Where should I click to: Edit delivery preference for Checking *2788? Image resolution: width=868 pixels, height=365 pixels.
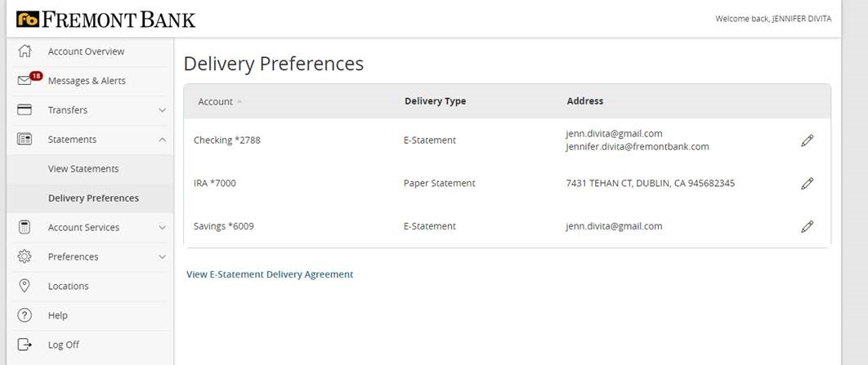807,140
